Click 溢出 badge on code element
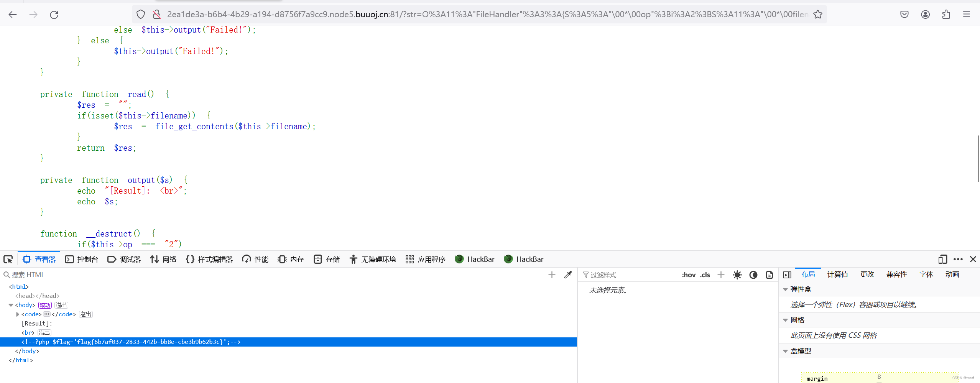 coord(86,314)
